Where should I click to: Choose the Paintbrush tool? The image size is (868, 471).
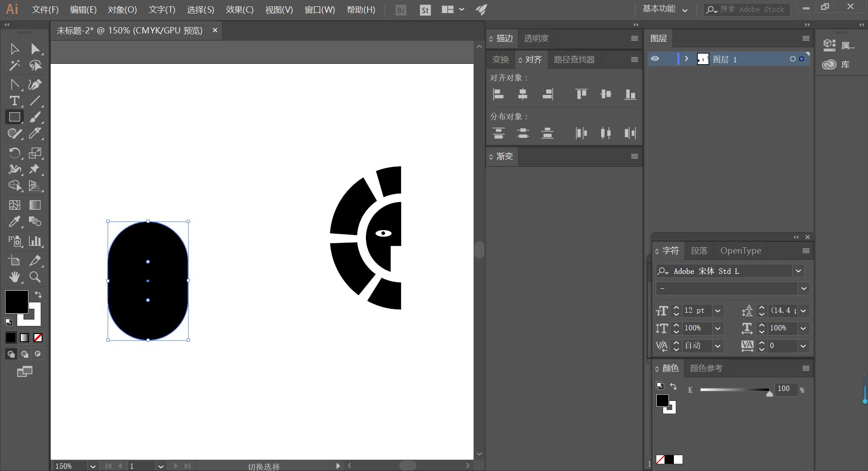coord(35,117)
